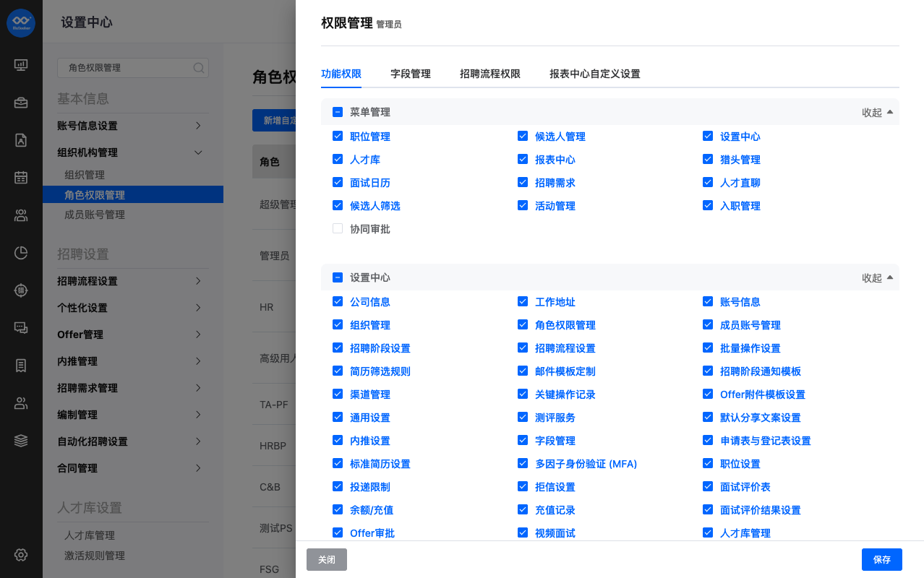Viewport: 924px width, 578px height.
Task: Select the 管理员 role row in table
Action: click(274, 256)
